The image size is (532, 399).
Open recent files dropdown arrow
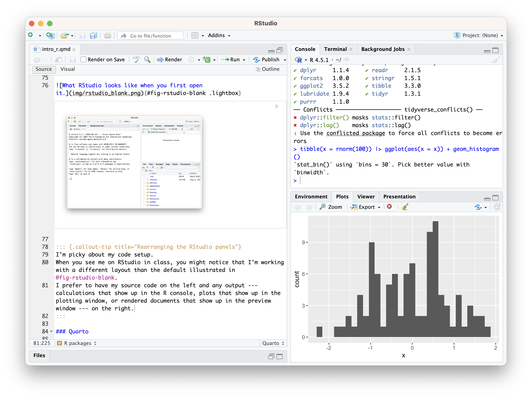(72, 36)
